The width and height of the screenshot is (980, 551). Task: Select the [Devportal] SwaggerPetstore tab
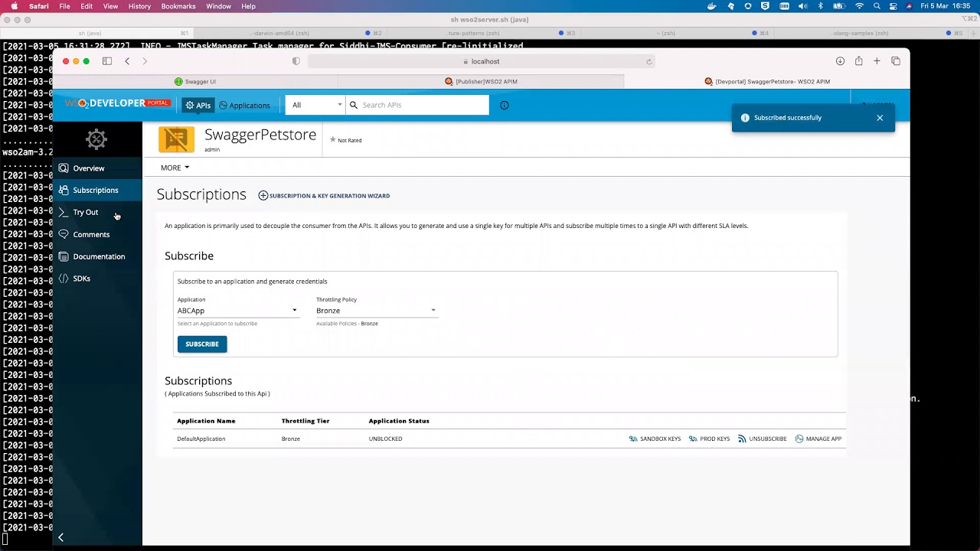tap(767, 81)
